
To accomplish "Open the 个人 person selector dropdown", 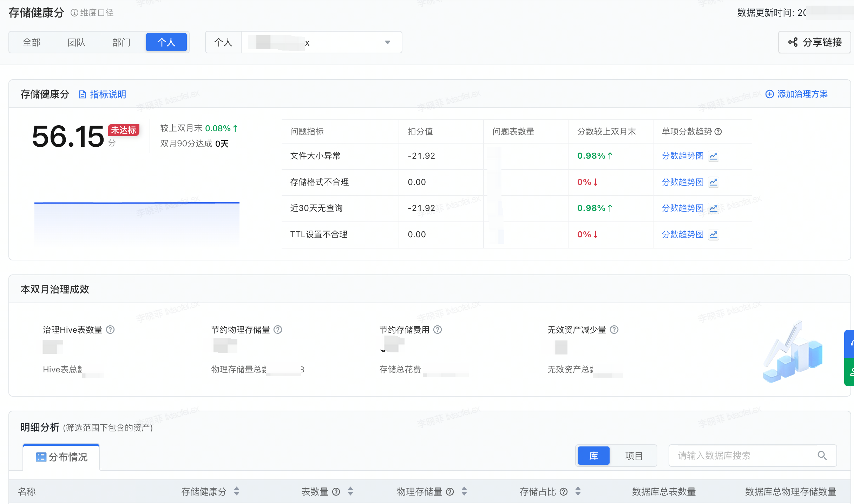I will [x=387, y=42].
